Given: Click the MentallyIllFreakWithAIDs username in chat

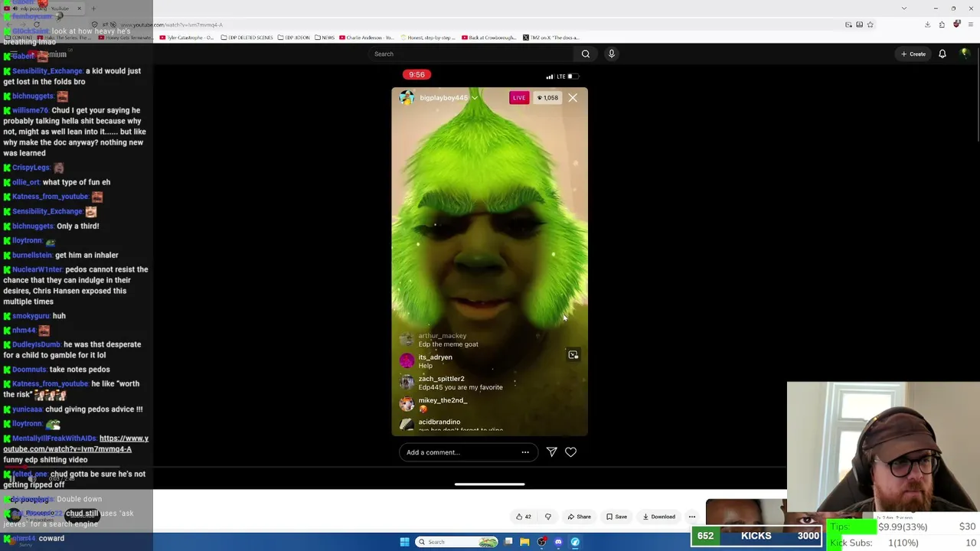Looking at the screenshot, I should click(54, 439).
